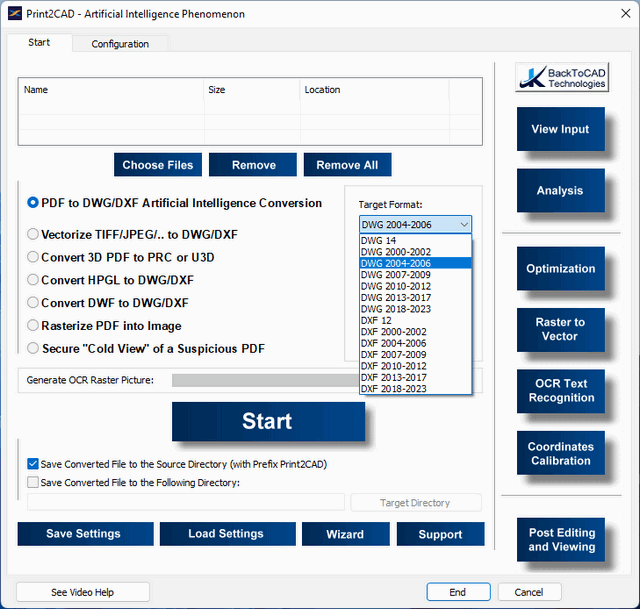
Task: Switch to the Start tab
Action: click(39, 43)
